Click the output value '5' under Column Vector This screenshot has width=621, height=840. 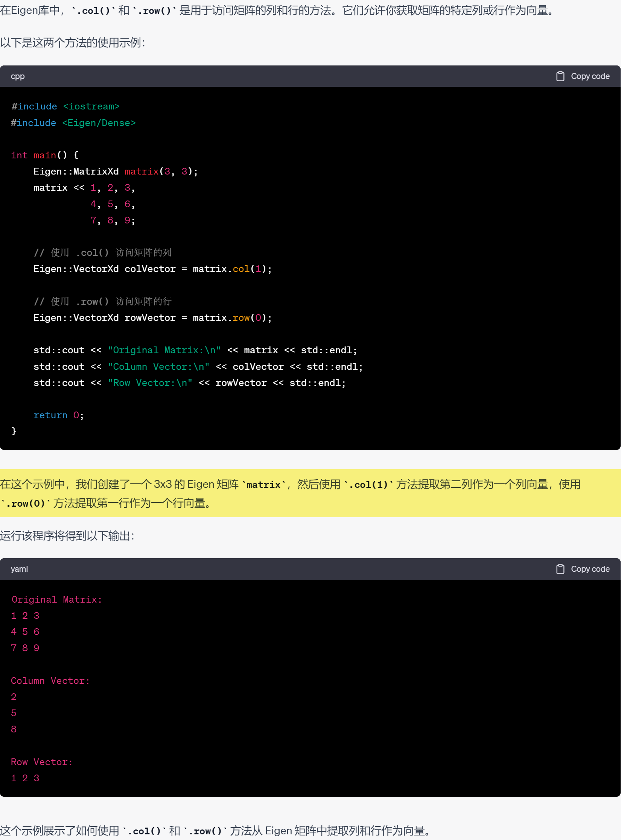pyautogui.click(x=14, y=713)
